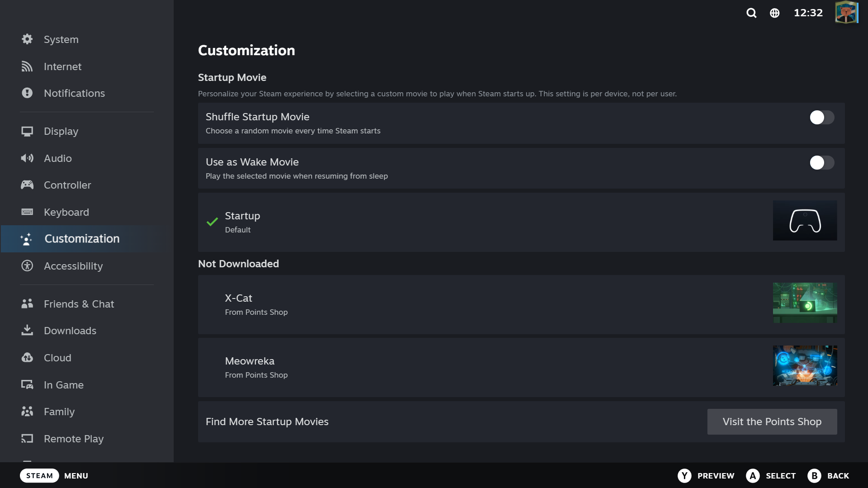868x488 pixels.
Task: Click the Display monitor icon
Action: pos(27,131)
